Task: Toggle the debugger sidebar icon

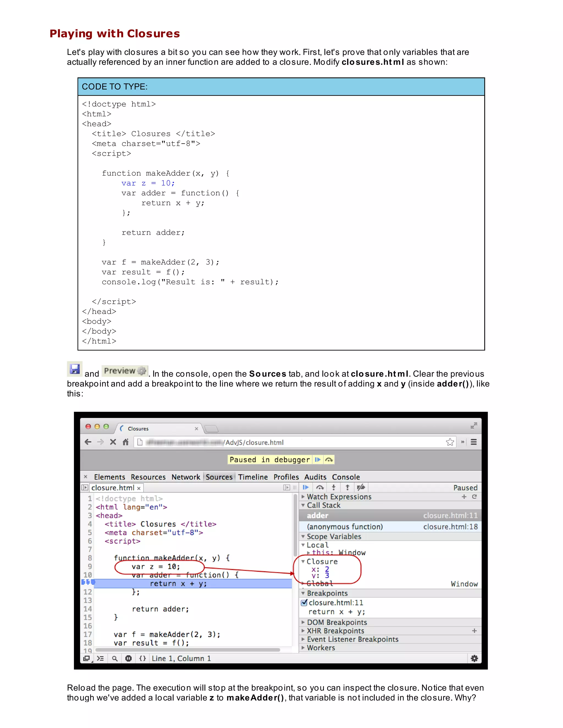Action: click(286, 487)
